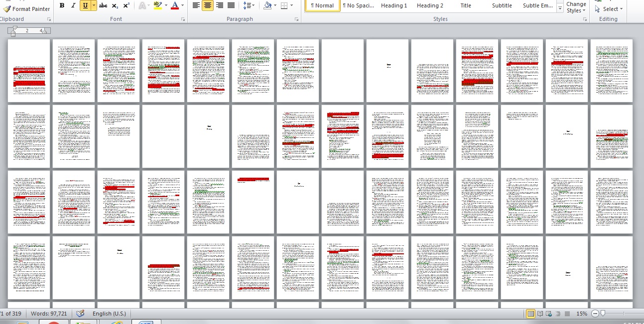This screenshot has width=644, height=324.
Task: Open the Select dropdown in Editing
Action: tap(610, 9)
